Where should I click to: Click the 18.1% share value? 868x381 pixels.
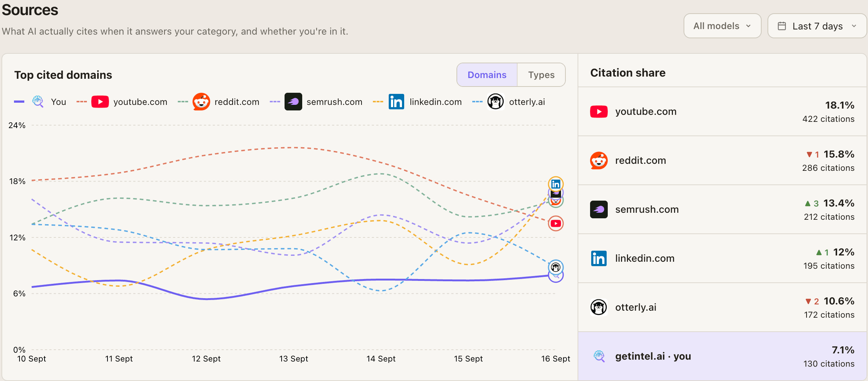(840, 105)
